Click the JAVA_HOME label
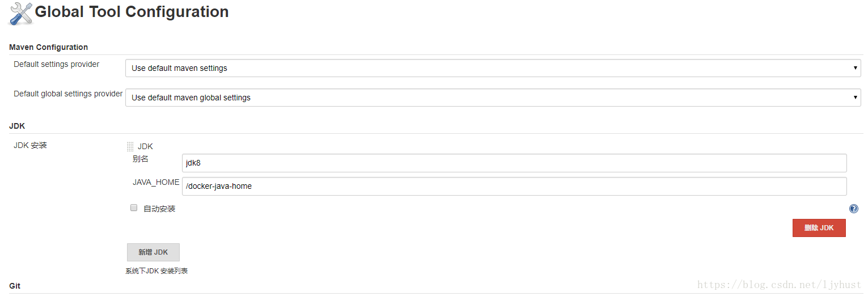Image resolution: width=868 pixels, height=296 pixels. point(156,182)
